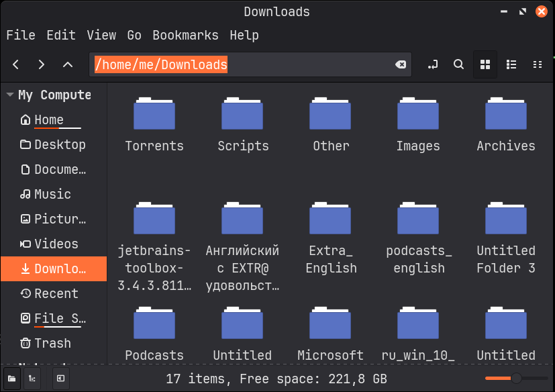Select the jetbrains-toolbox folder icon
Screen dimensions: 555x392
pos(154,218)
